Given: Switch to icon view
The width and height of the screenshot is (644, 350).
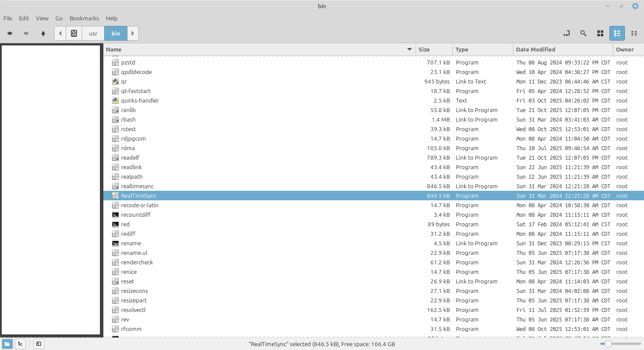Looking at the screenshot, I should (x=600, y=33).
